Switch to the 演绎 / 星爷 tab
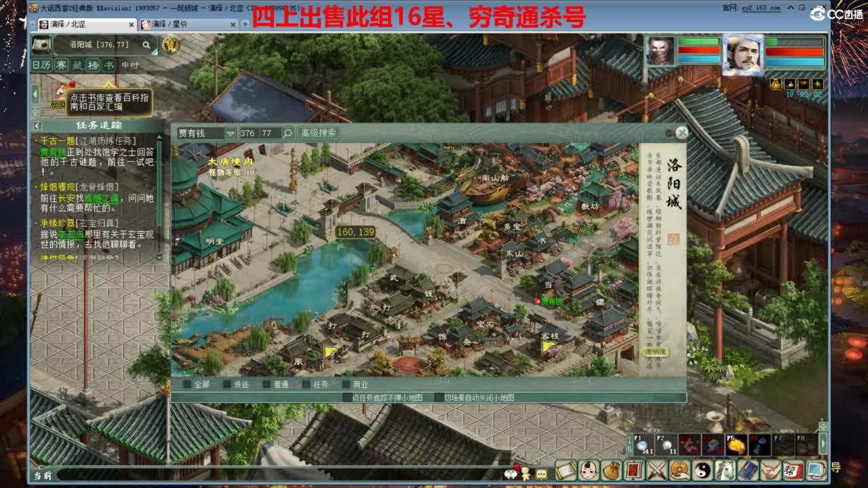This screenshot has width=868, height=488. tap(189, 24)
